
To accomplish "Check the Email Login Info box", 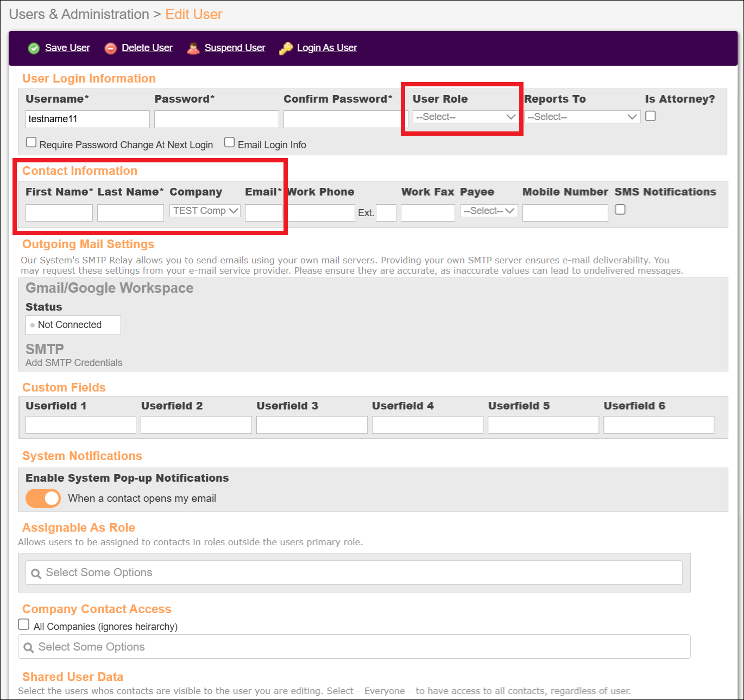I will click(230, 142).
